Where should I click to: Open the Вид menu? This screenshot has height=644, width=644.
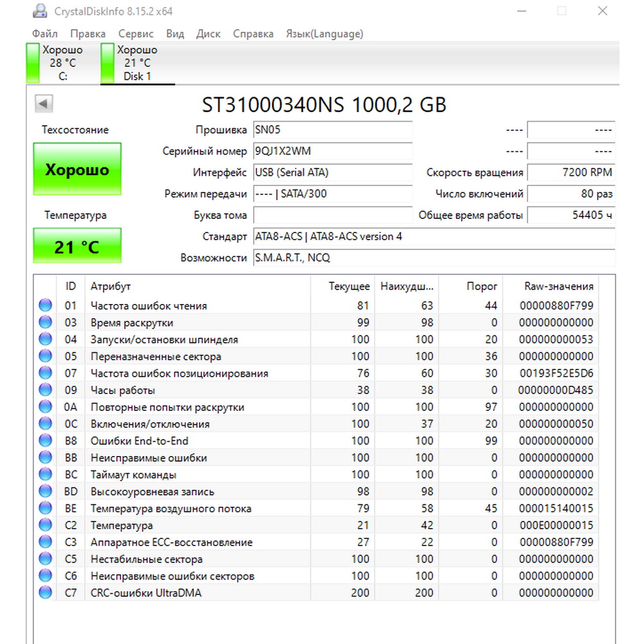[175, 33]
